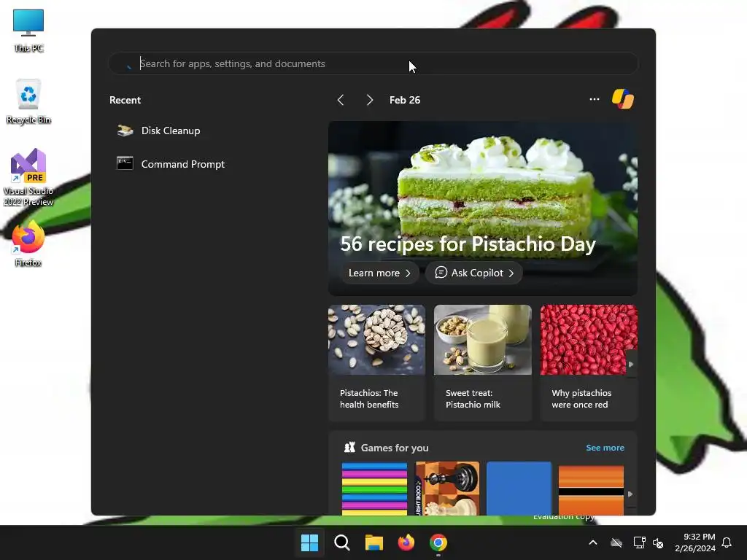
Task: Select Visual Studio 2022 Preview shortcut
Action: tap(28, 177)
